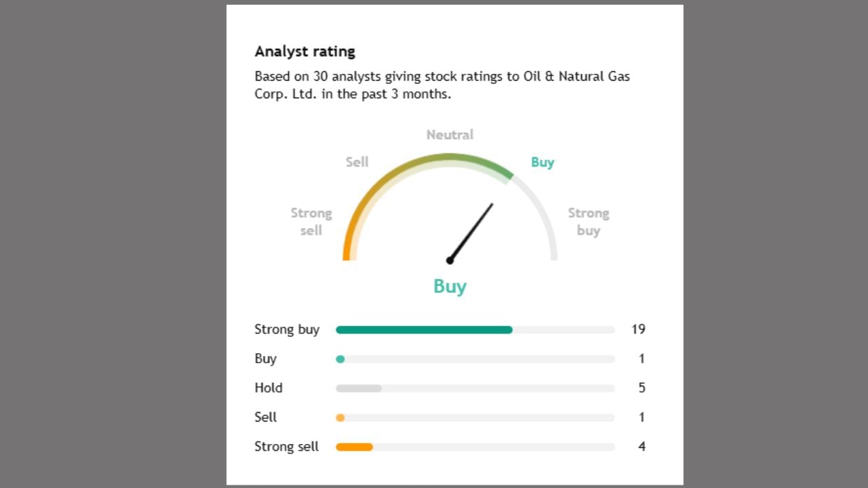Click the Hold count of 5

click(642, 388)
